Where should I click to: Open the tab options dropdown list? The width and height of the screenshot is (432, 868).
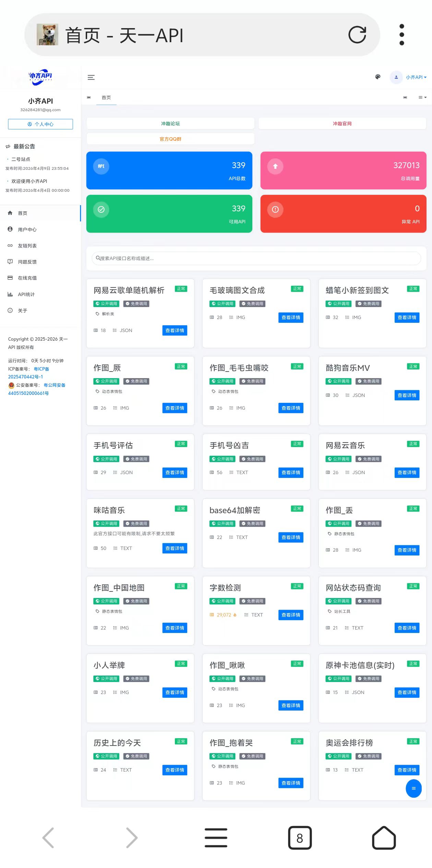(422, 97)
